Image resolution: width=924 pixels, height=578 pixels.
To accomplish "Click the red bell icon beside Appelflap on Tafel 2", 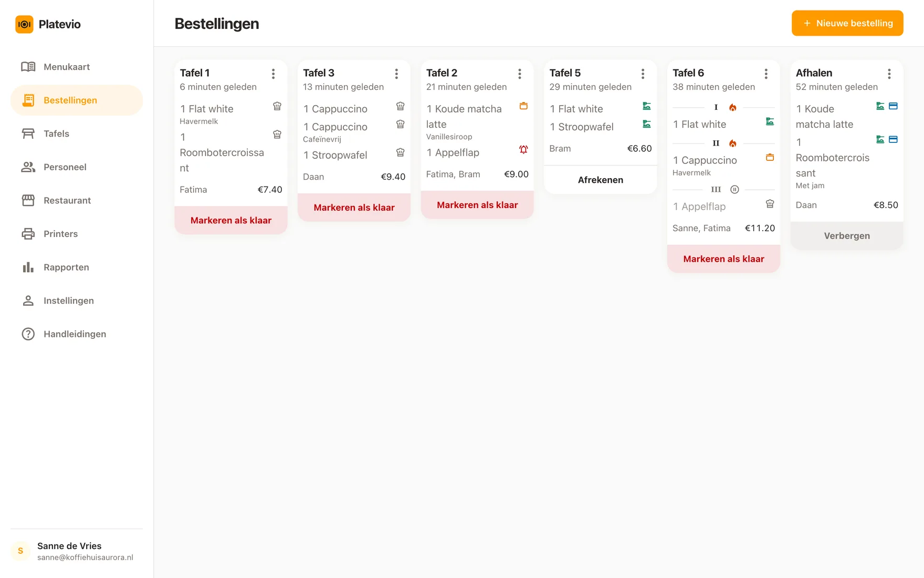I will (x=523, y=150).
